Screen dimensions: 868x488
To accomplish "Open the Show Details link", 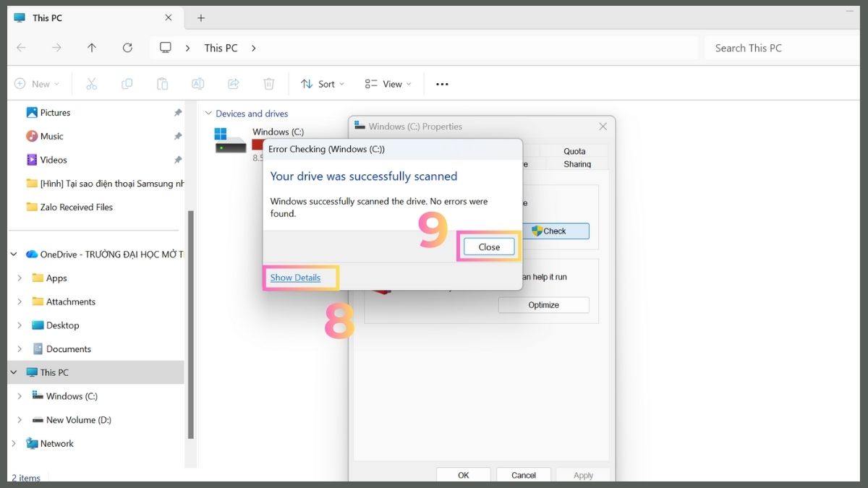I will tap(295, 278).
